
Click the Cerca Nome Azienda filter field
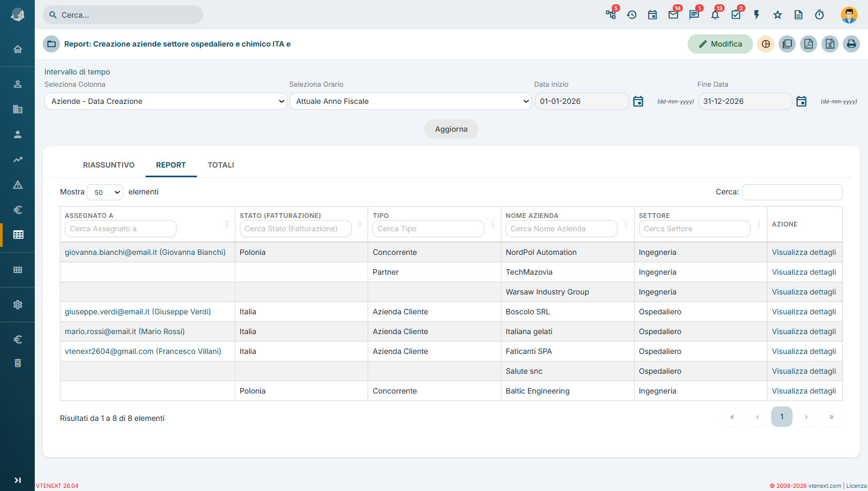click(561, 229)
